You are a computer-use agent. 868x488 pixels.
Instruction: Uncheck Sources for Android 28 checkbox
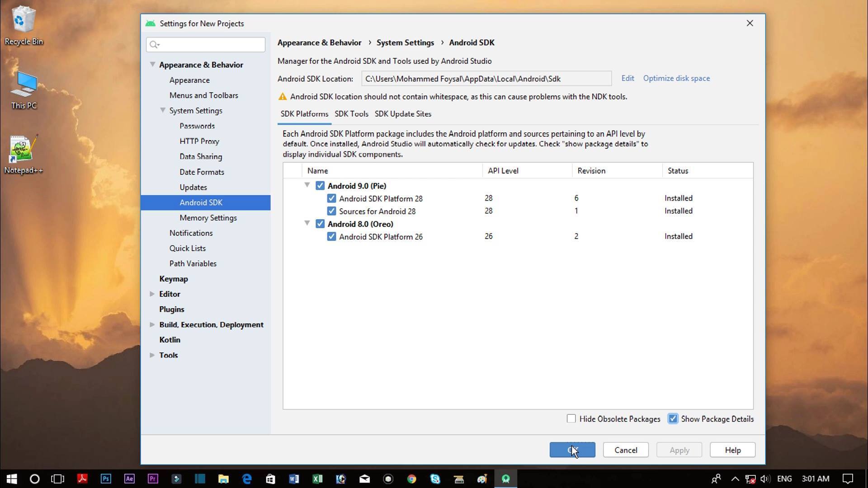331,211
